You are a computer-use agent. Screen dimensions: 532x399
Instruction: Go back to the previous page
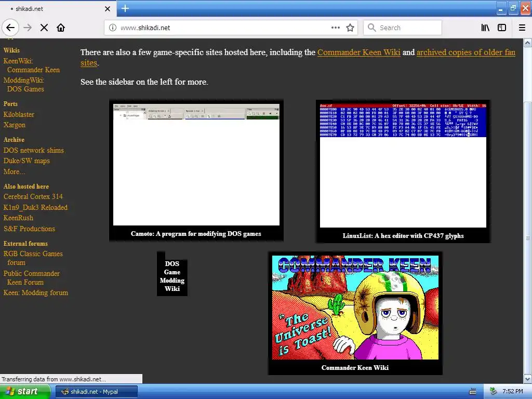[x=10, y=28]
